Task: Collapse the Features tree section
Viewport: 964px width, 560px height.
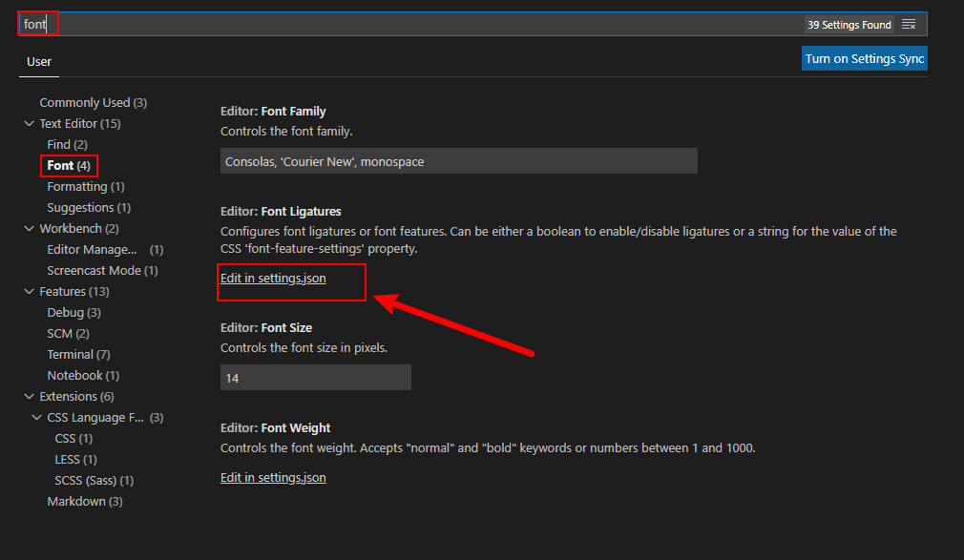Action: point(29,291)
